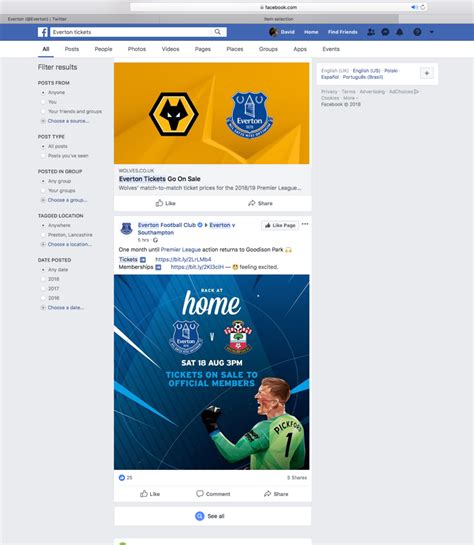Open the account settings dropdown arrow
This screenshot has width=474, height=545.
coord(431,32)
